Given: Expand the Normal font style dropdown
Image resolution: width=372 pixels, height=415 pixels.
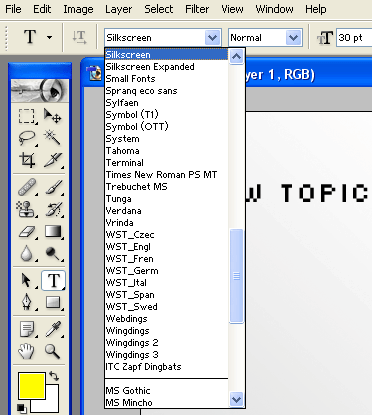Looking at the screenshot, I should point(293,38).
